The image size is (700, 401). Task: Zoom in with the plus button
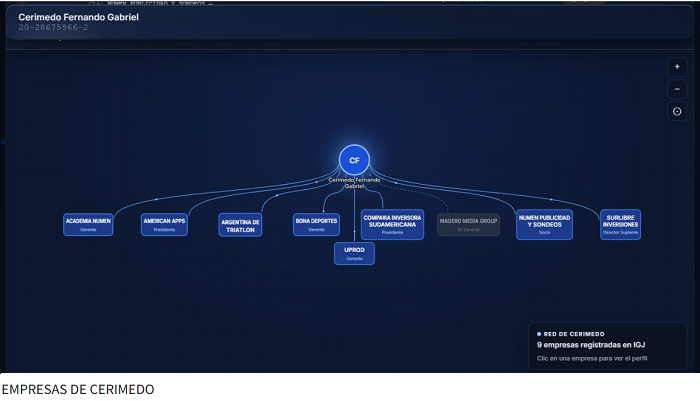(677, 67)
